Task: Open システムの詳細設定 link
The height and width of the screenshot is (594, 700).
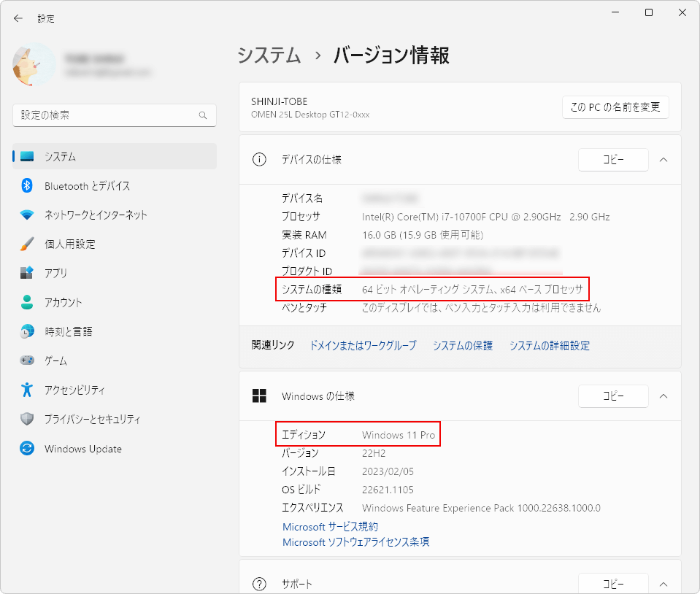Action: click(x=550, y=345)
